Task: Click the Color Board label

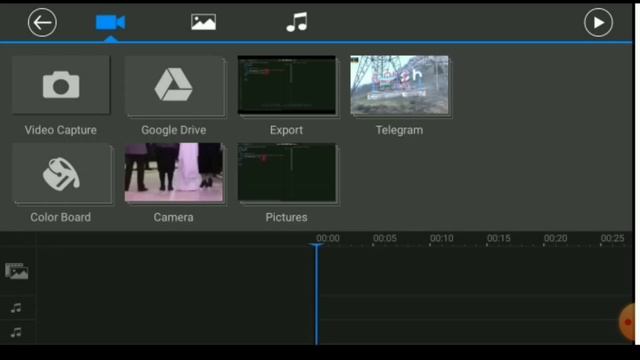Action: (x=61, y=217)
